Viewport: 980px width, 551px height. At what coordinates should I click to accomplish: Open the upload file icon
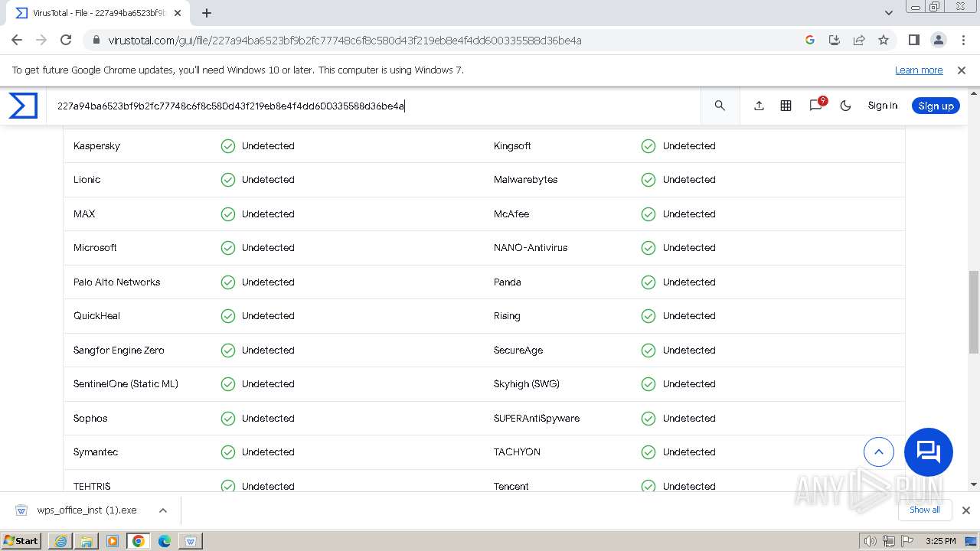tap(759, 106)
